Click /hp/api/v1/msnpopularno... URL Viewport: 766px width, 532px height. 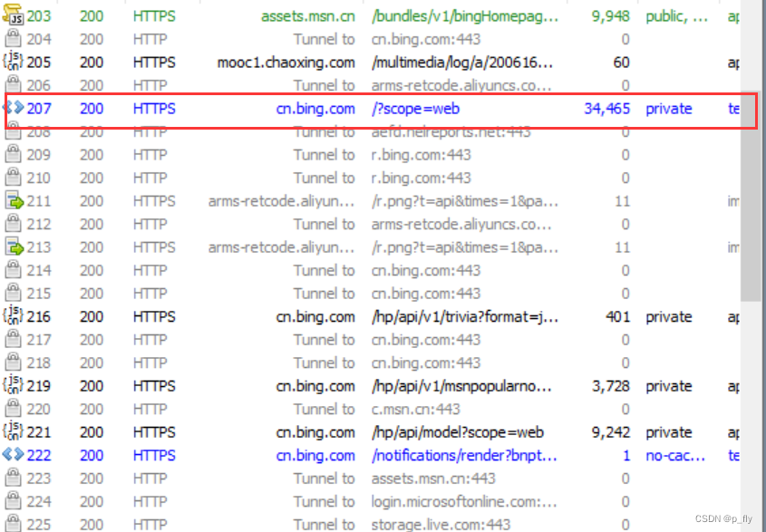[461, 386]
